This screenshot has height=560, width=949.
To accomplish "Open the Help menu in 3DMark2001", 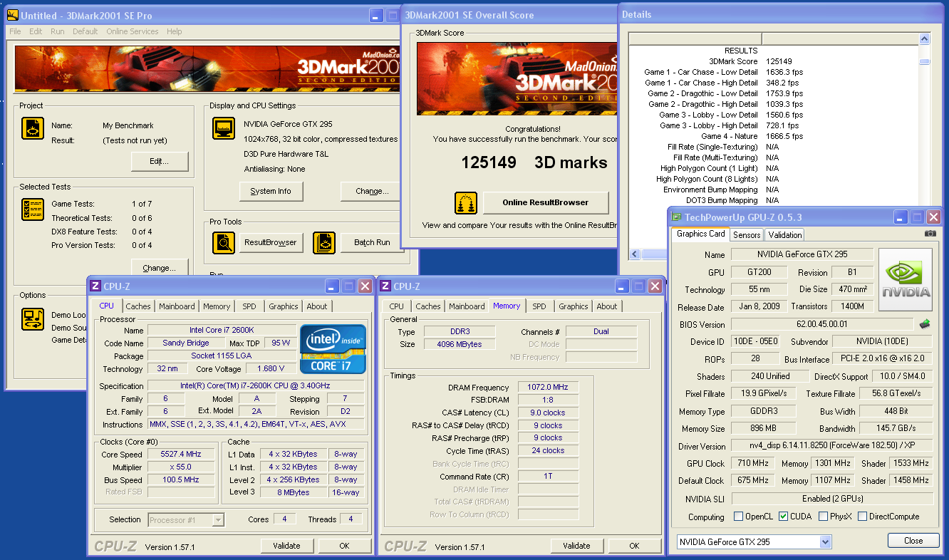I will 174,31.
